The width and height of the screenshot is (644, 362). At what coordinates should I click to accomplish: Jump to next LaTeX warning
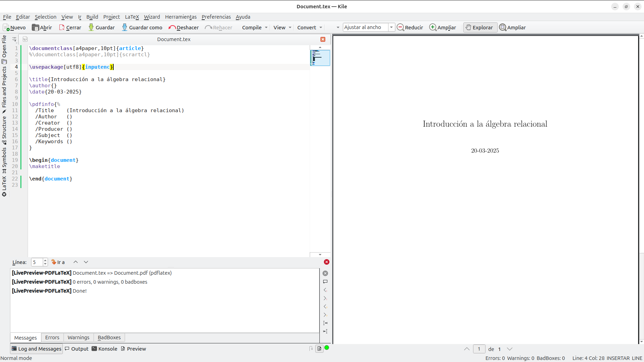coord(325,315)
